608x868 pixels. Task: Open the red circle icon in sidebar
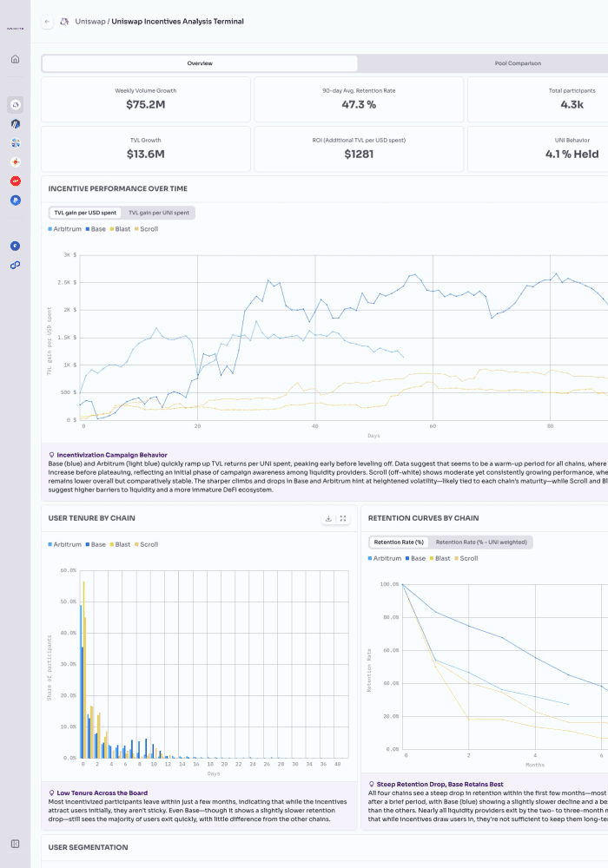pyautogui.click(x=16, y=181)
